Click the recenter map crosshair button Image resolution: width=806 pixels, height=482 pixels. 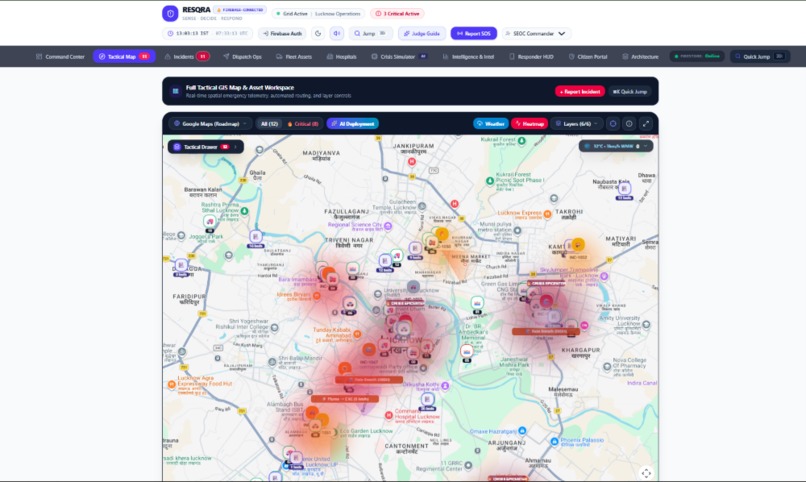[646, 473]
